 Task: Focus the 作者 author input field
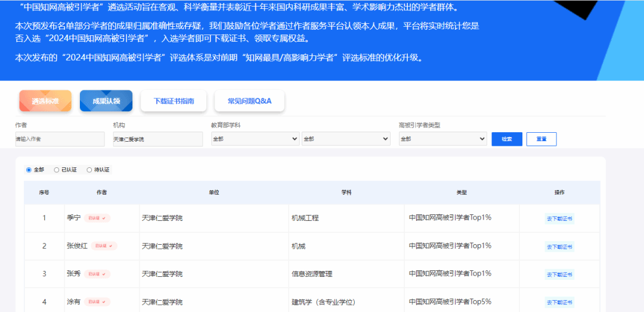[60, 139]
